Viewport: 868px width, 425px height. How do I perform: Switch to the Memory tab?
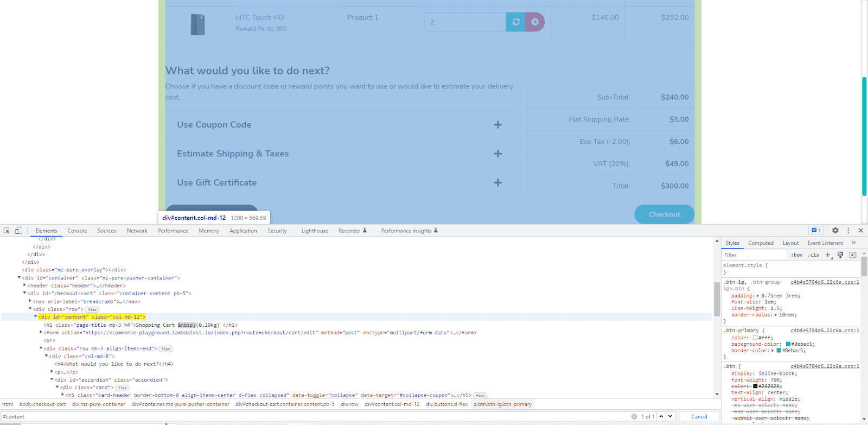click(209, 231)
